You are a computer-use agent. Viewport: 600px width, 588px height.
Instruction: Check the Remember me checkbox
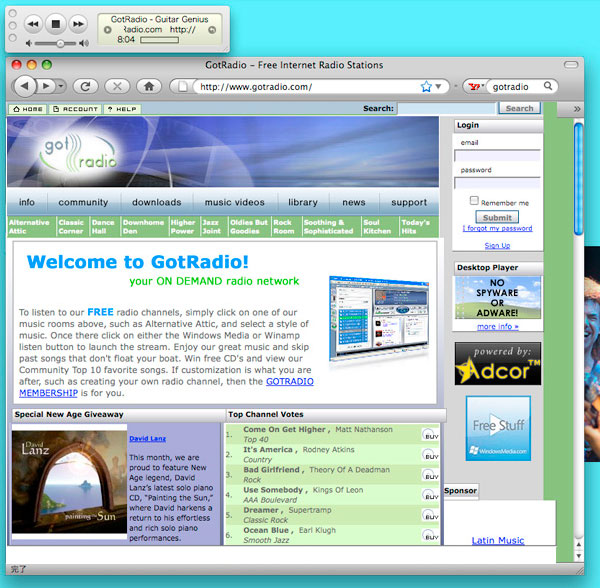point(474,200)
